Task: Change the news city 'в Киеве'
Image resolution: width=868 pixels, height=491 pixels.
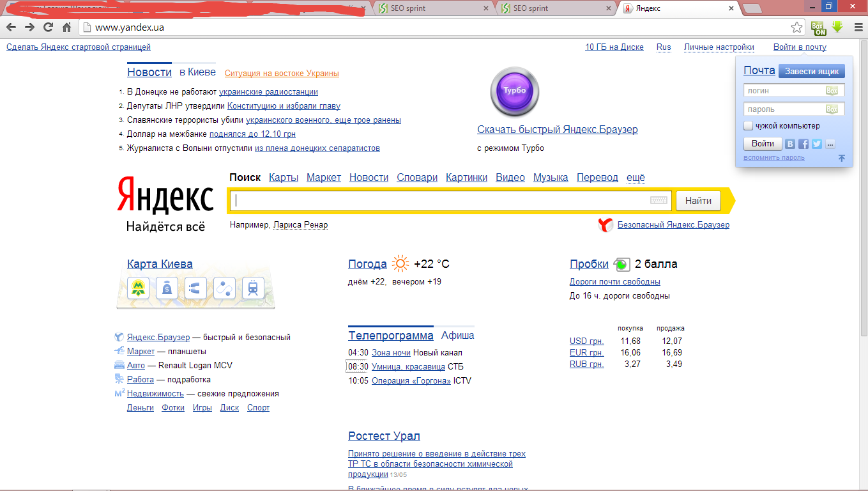Action: (197, 72)
